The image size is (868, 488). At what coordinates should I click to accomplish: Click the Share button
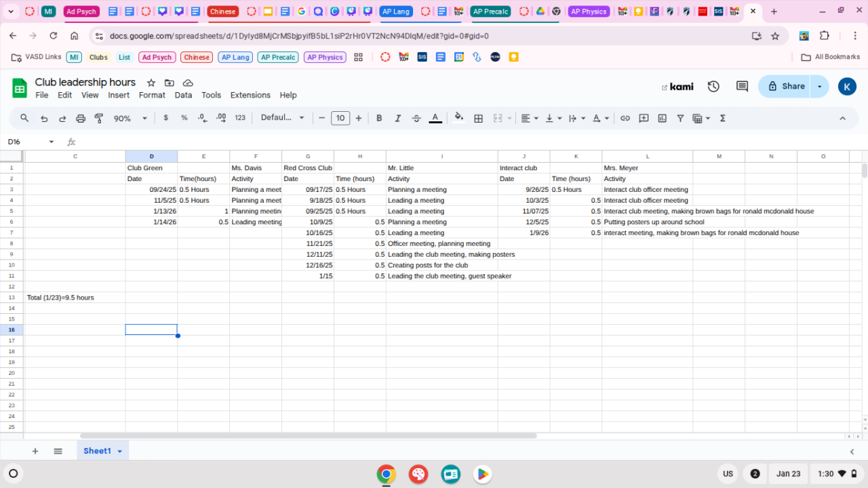[785, 86]
